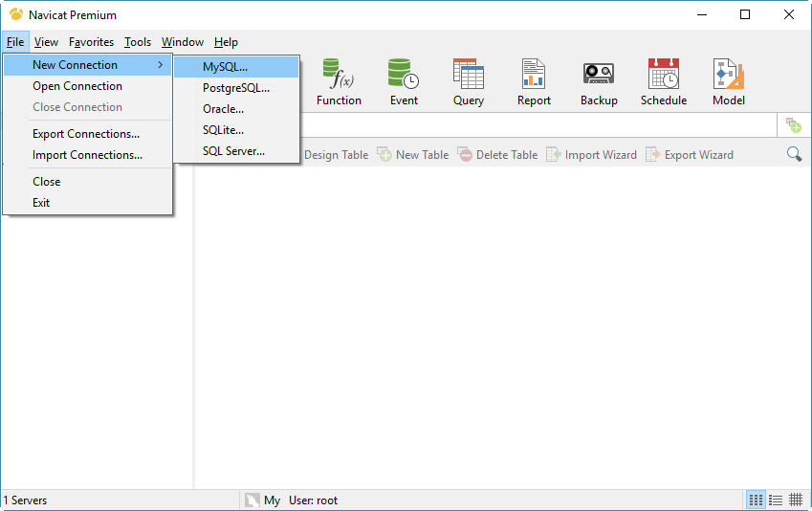The width and height of the screenshot is (812, 511).
Task: Switch to icon grid view in status bar
Action: [x=756, y=500]
